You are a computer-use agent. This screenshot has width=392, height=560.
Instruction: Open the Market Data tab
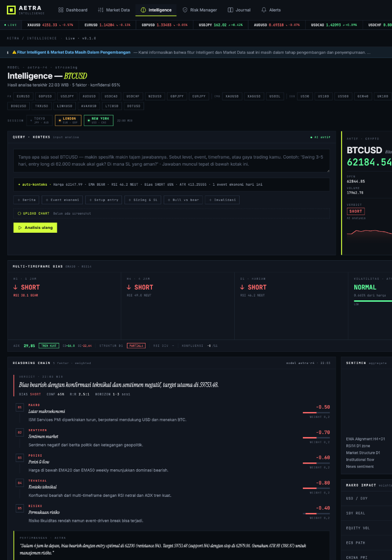pos(114,10)
